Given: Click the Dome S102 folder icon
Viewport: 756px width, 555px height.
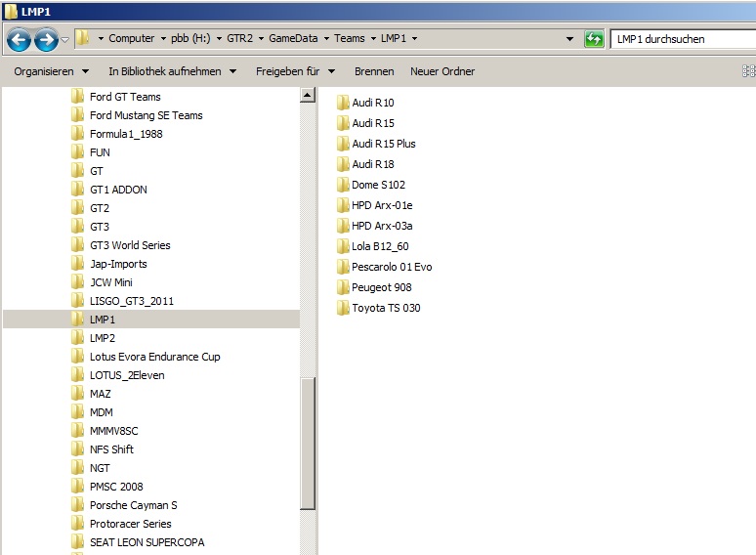Looking at the screenshot, I should click(x=343, y=185).
